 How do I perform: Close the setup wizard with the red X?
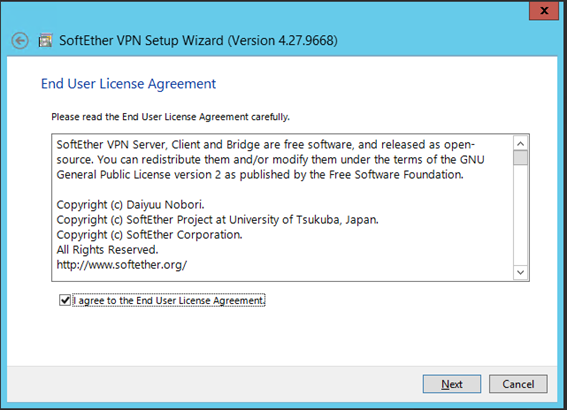(543, 10)
